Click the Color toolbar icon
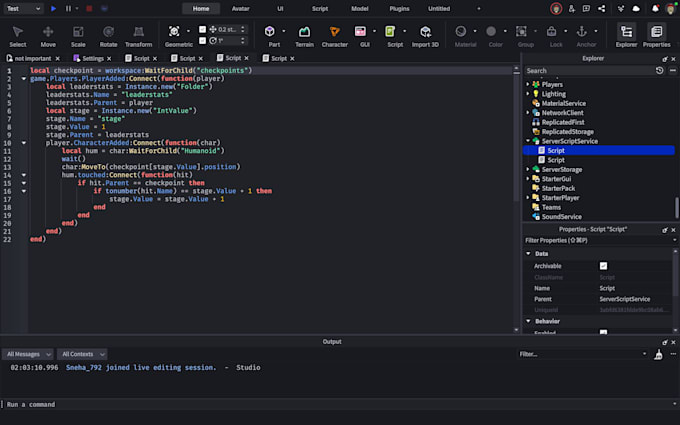The width and height of the screenshot is (680, 425). 491,31
